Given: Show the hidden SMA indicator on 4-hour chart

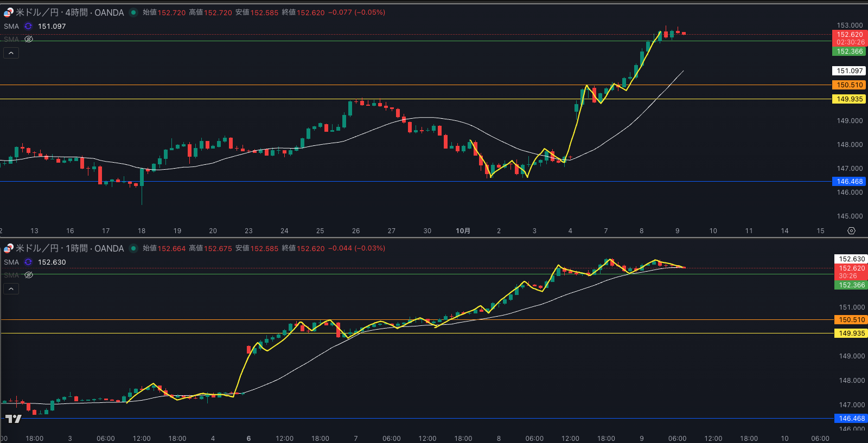Looking at the screenshot, I should (29, 39).
